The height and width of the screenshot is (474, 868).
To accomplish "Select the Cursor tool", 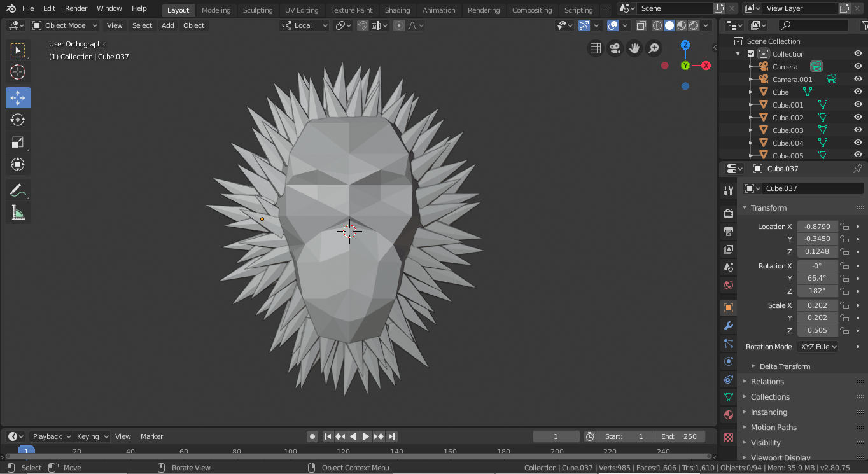I will [18, 73].
